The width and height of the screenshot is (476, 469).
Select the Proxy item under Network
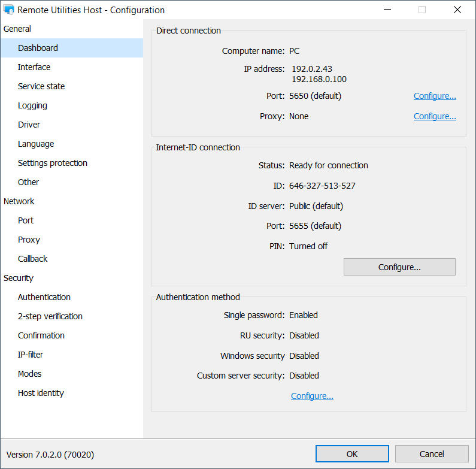[x=29, y=240]
